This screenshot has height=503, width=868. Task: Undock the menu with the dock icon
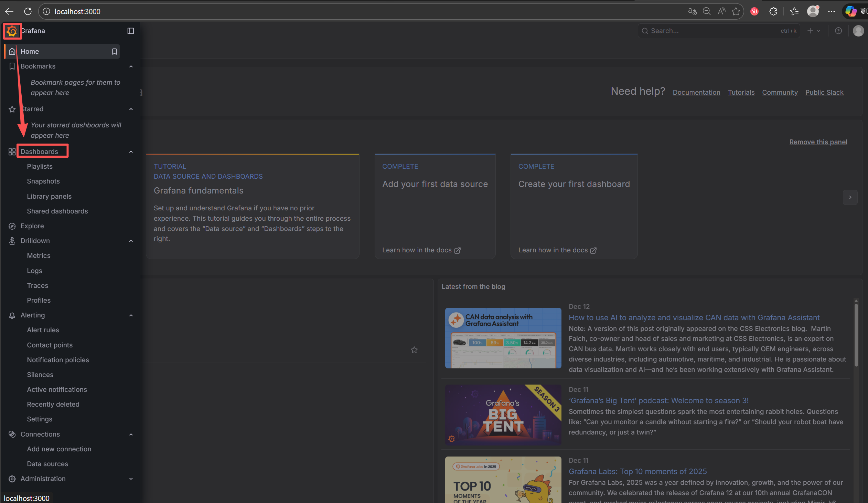(x=130, y=31)
